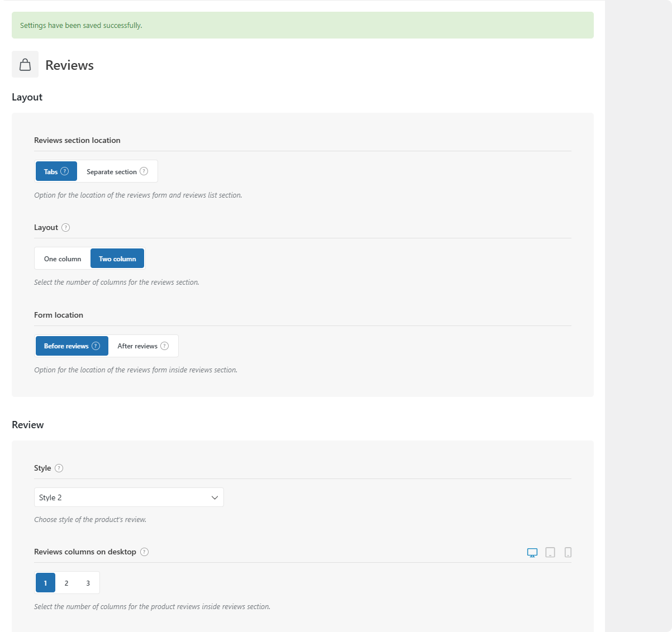672x632 pixels.
Task: Select Two column layout option
Action: pyautogui.click(x=117, y=258)
